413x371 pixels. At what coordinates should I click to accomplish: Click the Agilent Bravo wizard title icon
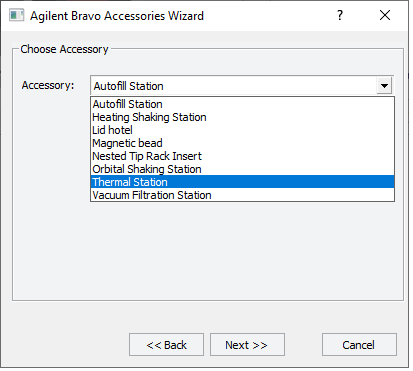click(16, 15)
